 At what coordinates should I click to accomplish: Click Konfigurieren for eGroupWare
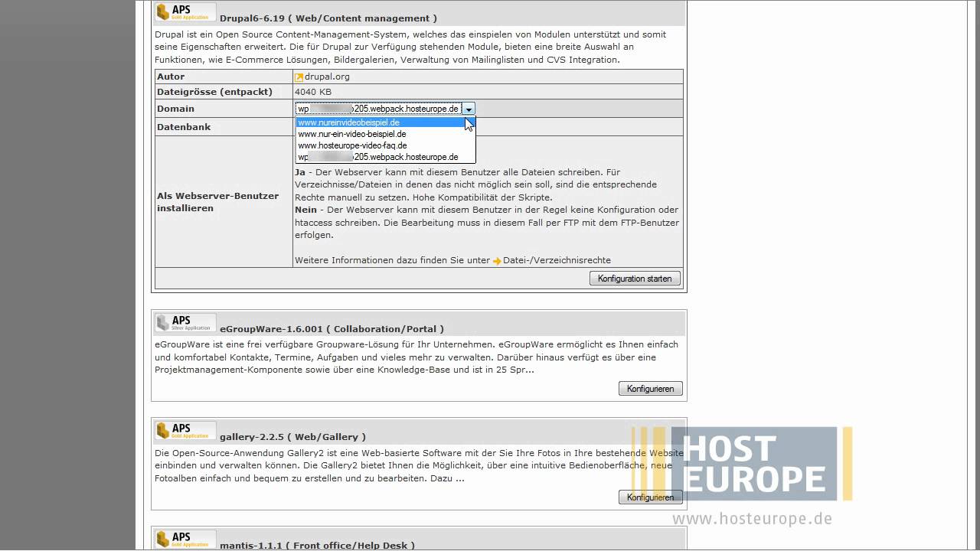650,389
